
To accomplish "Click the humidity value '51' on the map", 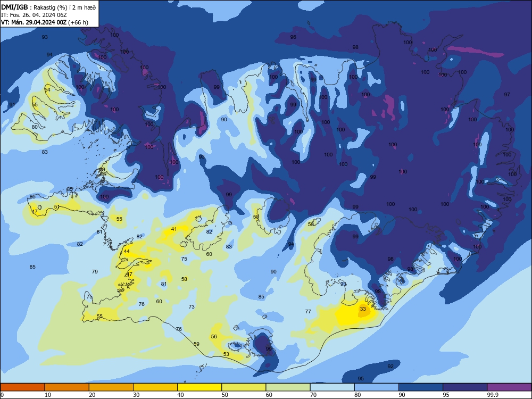I will pyautogui.click(x=57, y=206).
